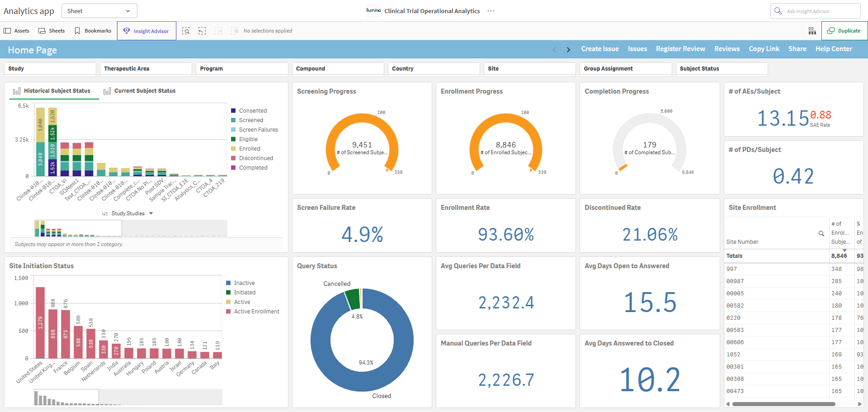The image size is (868, 412).
Task: Open the Assets panel
Action: click(x=17, y=31)
